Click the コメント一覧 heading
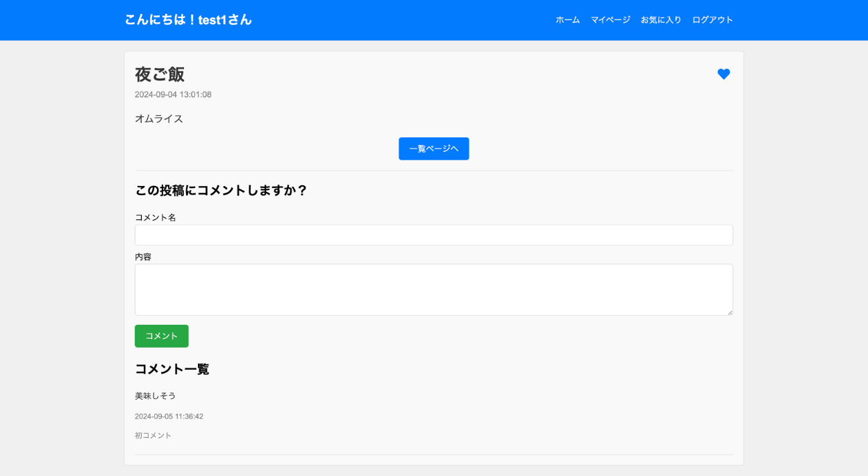868x476 pixels. [172, 369]
